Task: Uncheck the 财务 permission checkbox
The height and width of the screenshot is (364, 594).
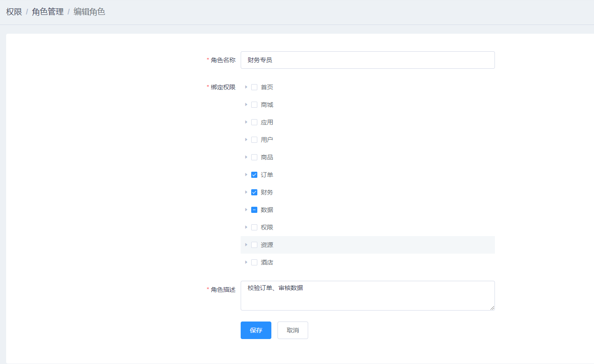Action: click(254, 192)
